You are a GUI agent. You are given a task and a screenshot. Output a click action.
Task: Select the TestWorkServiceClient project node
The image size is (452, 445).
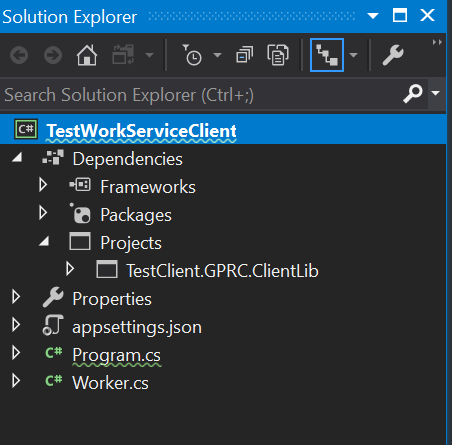tap(141, 130)
